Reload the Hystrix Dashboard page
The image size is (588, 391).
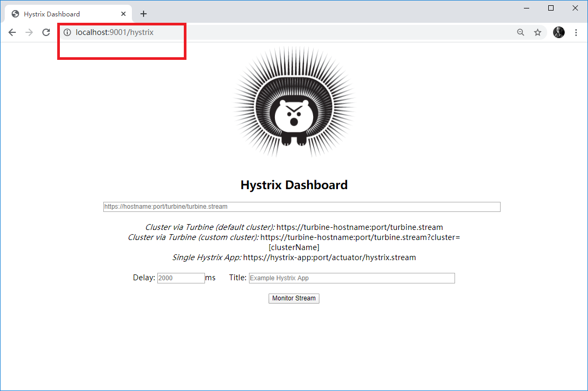point(46,33)
